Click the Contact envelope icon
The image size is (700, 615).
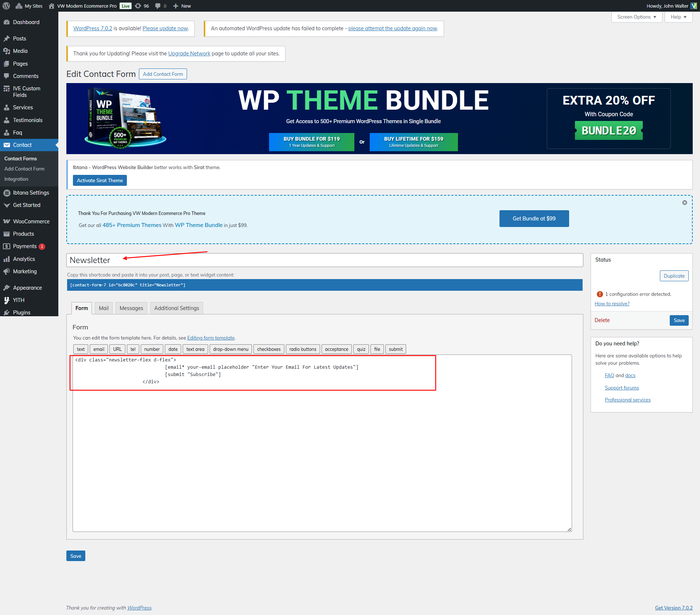pyautogui.click(x=7, y=145)
